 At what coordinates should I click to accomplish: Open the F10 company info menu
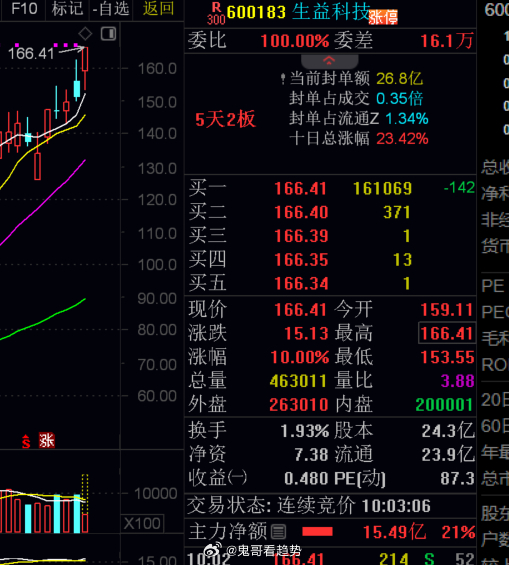(x=24, y=9)
